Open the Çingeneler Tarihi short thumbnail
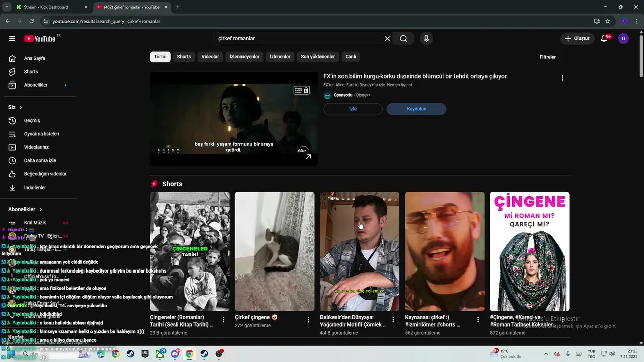Viewport: 644px width, 362px height. point(190,251)
